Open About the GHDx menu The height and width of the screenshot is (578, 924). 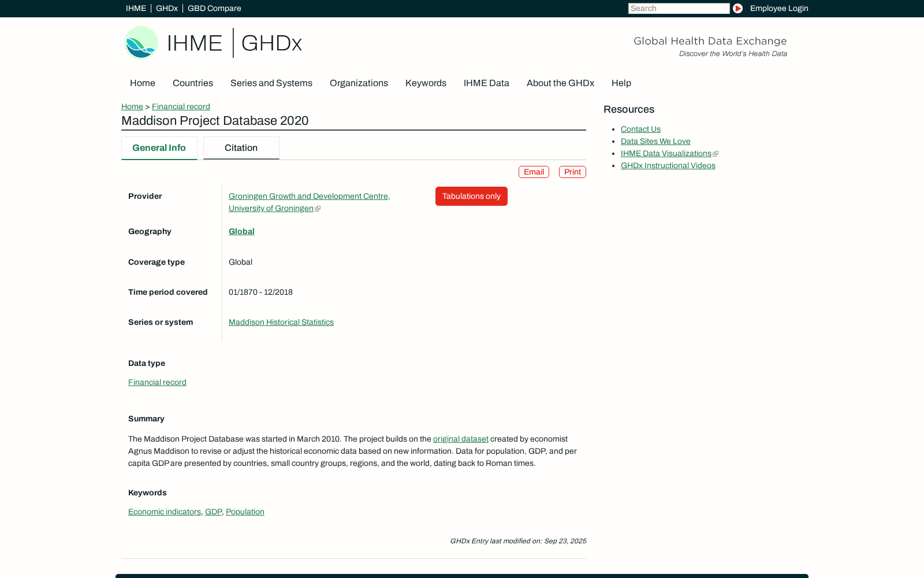coord(560,83)
